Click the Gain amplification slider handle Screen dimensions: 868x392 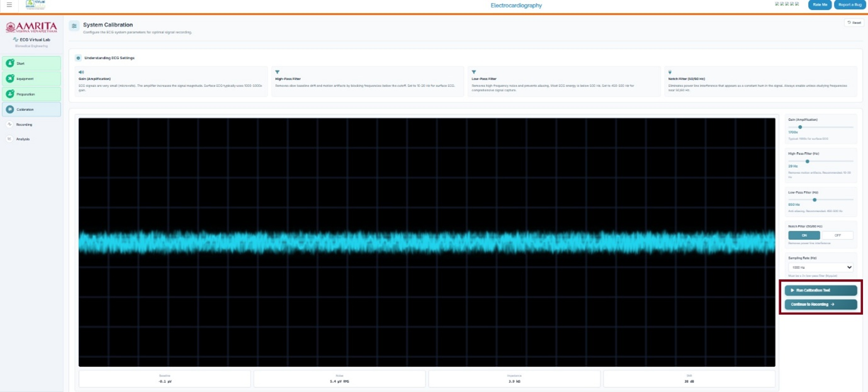pos(800,127)
